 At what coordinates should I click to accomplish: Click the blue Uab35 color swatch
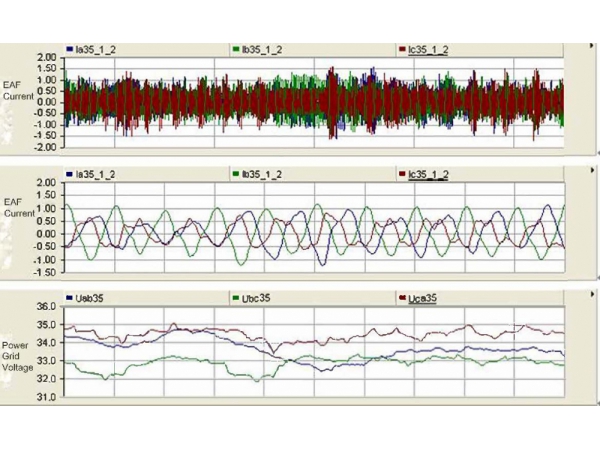[68, 298]
